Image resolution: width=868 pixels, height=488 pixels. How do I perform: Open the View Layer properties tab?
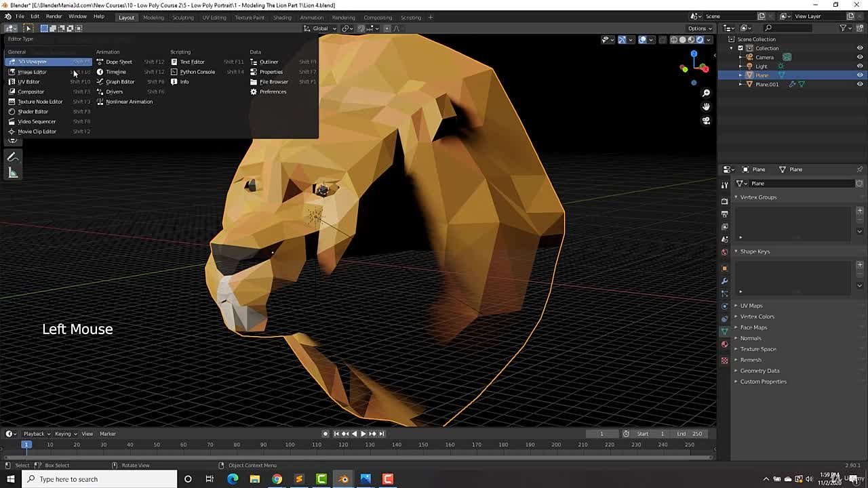[724, 227]
